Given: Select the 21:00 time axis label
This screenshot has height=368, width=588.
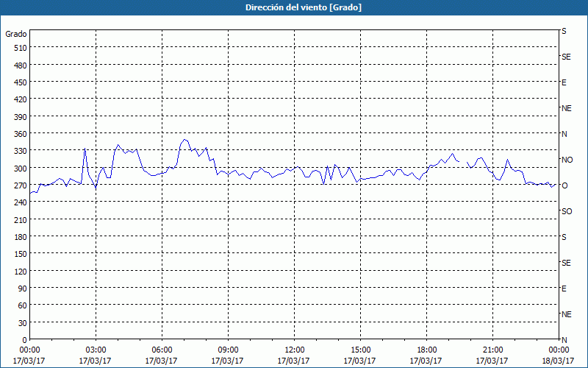Looking at the screenshot, I should pos(492,350).
